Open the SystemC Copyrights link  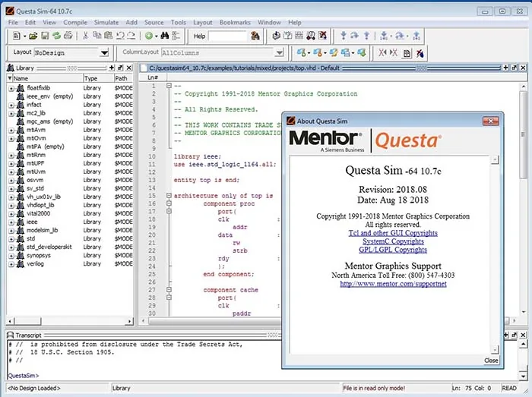(393, 241)
